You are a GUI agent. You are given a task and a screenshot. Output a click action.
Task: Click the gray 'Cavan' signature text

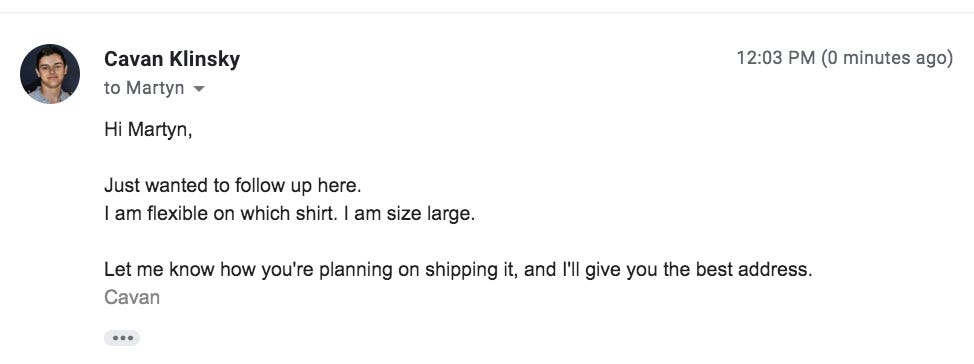[132, 298]
